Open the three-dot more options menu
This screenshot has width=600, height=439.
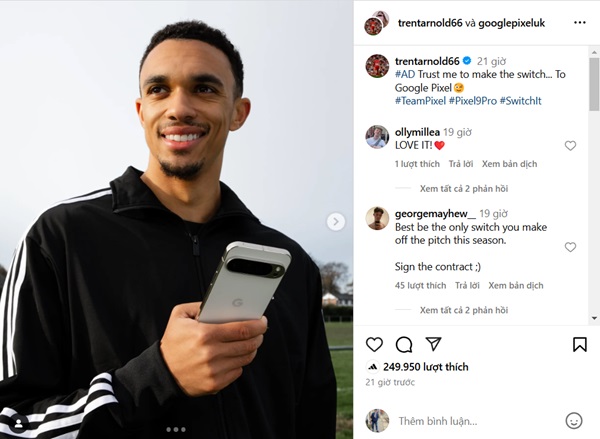(x=580, y=23)
